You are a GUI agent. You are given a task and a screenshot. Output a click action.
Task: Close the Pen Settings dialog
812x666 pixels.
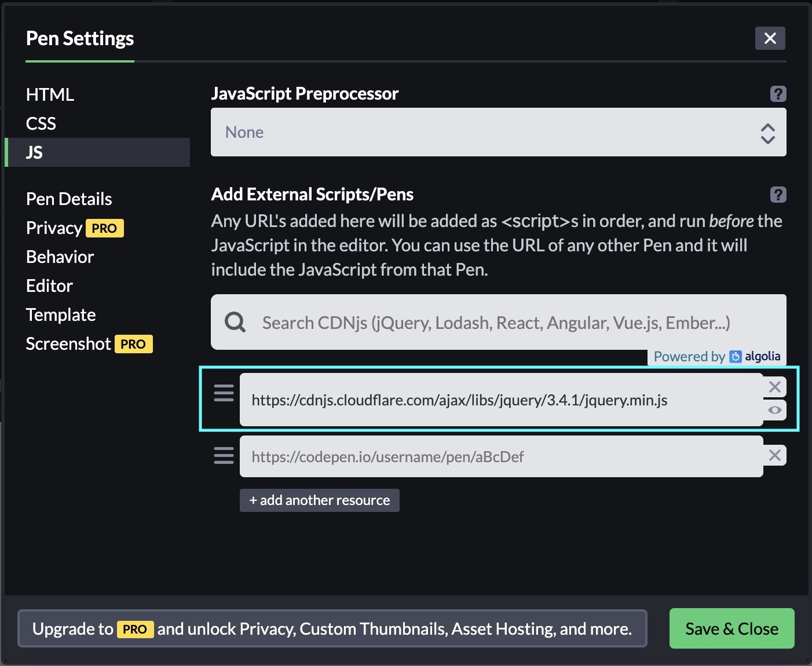click(x=770, y=38)
